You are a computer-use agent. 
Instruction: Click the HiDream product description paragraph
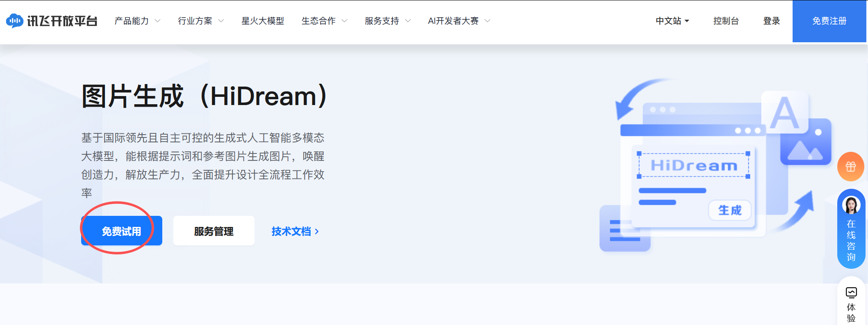pyautogui.click(x=203, y=165)
